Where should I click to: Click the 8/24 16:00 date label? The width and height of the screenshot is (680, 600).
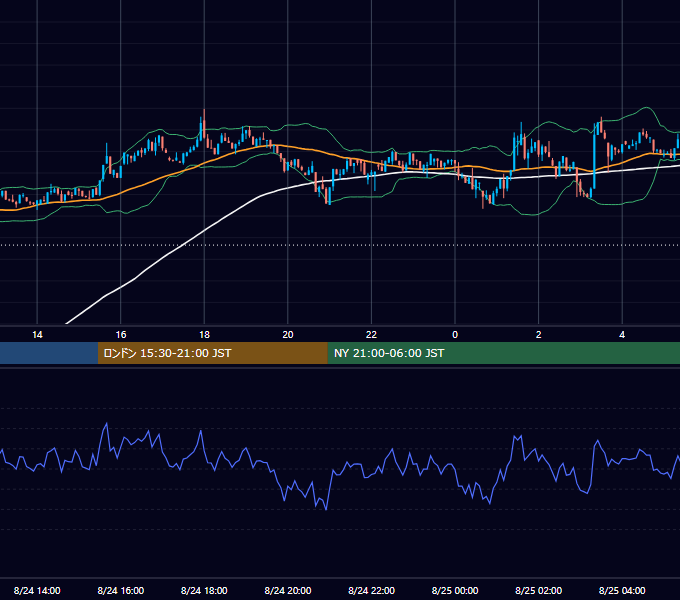coord(121,590)
